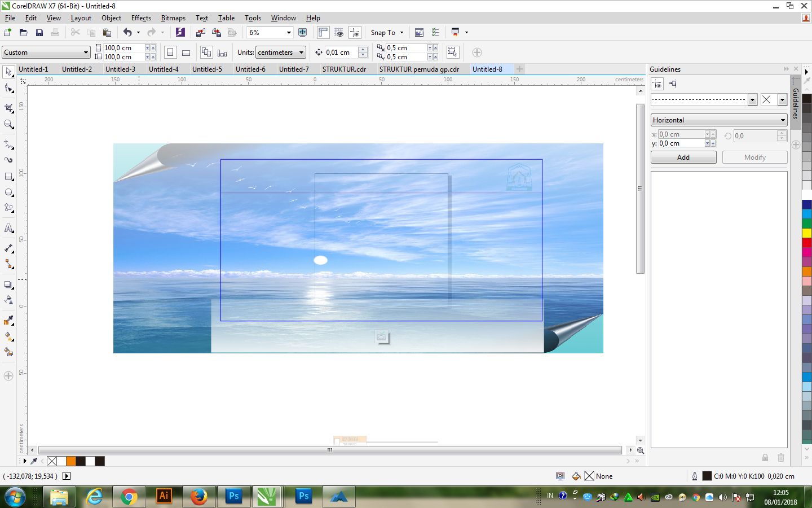Add new document tab with plus
This screenshot has height=508, width=812.
point(519,69)
